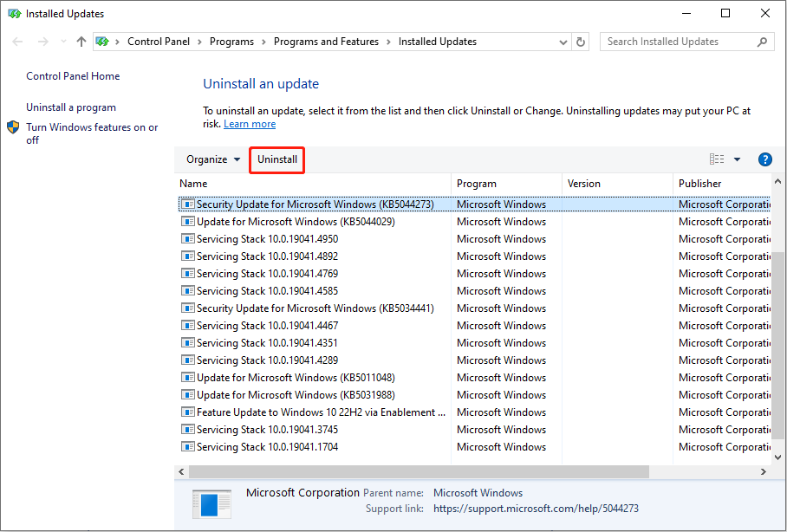787x532 pixels.
Task: Click the icon beside Update KB5011048
Action: tap(188, 378)
